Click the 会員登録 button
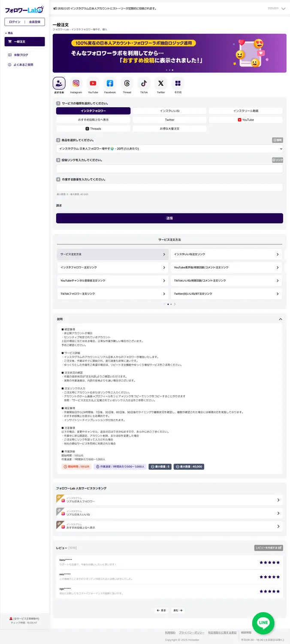This screenshot has width=290, height=644. 35,22
